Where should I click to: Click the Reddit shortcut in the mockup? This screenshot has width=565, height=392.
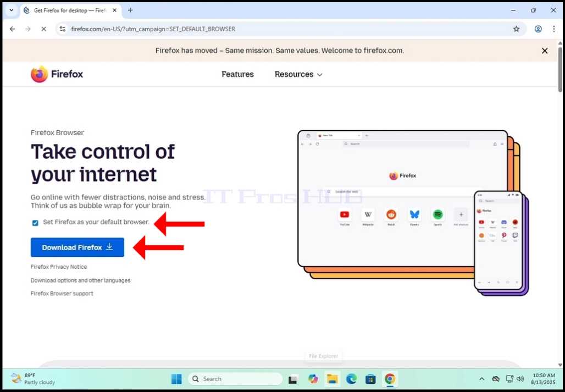tap(391, 217)
